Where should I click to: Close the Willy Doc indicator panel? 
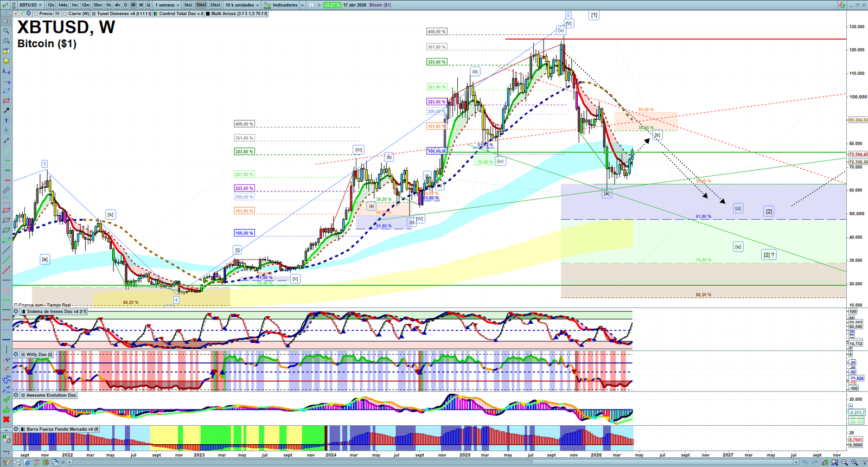[x=16, y=354]
